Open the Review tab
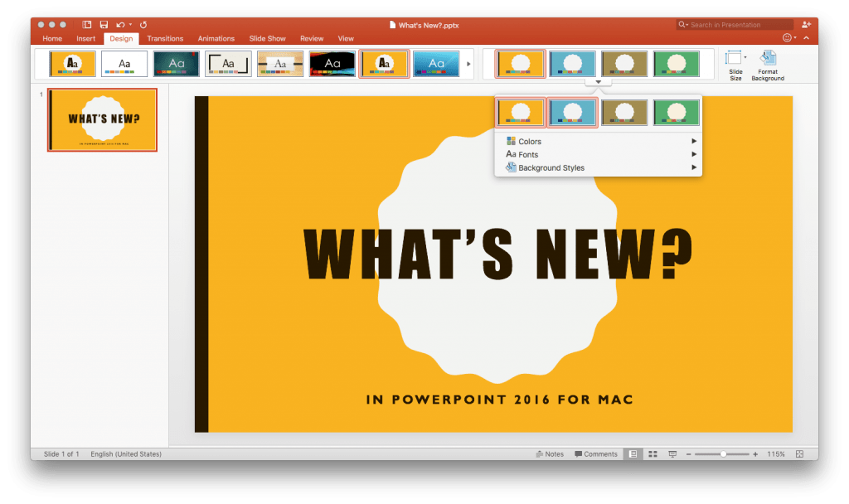 312,38
